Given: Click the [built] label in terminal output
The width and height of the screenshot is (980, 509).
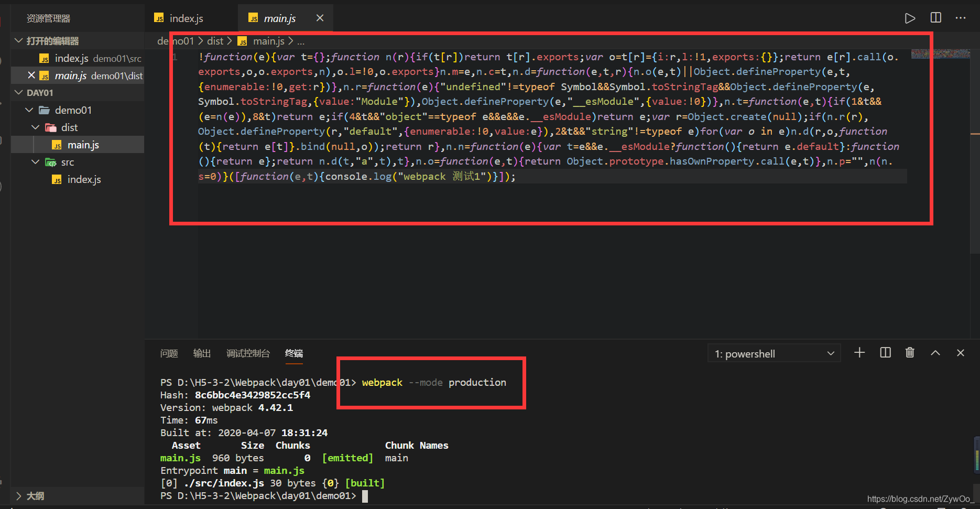Looking at the screenshot, I should click(365, 483).
